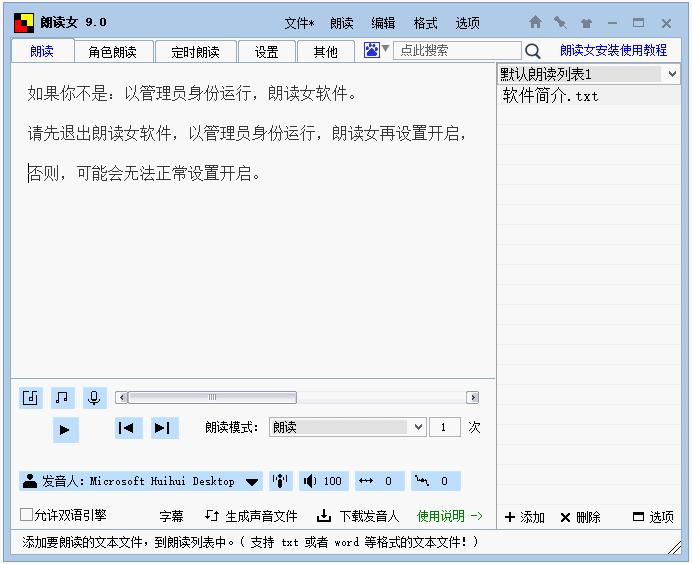
Task: Click the 点此搜索 search field
Action: (458, 50)
